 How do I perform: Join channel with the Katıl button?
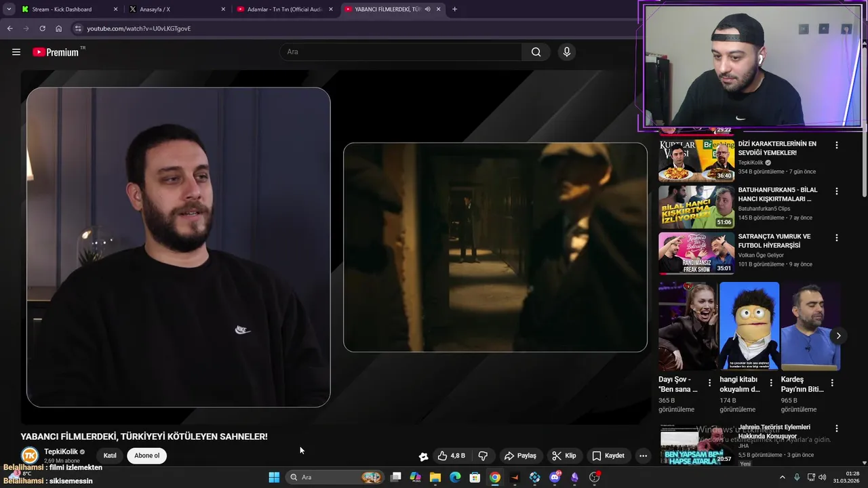[x=110, y=455]
